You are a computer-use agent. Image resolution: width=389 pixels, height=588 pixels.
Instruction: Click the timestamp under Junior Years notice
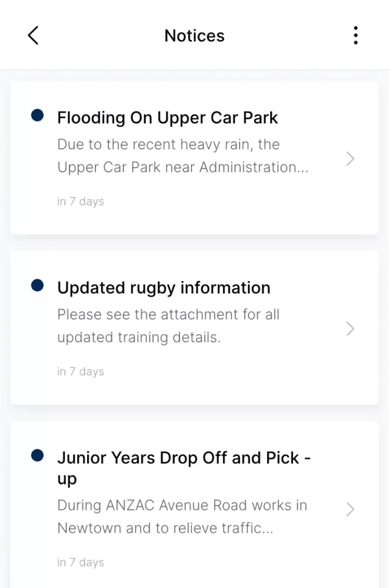point(81,563)
